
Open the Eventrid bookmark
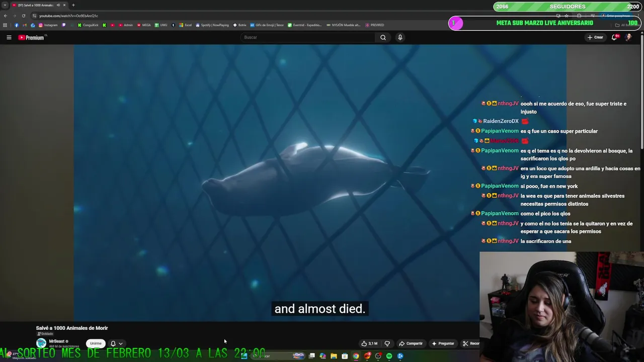(304, 25)
